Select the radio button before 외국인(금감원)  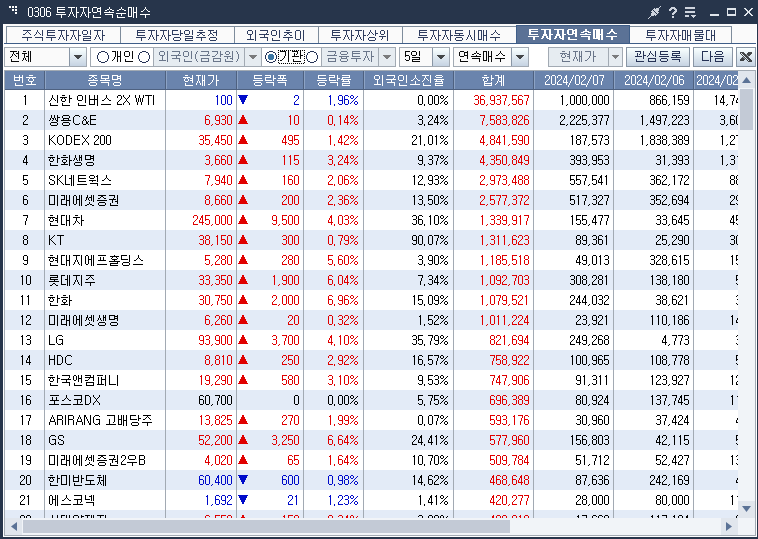tap(144, 57)
